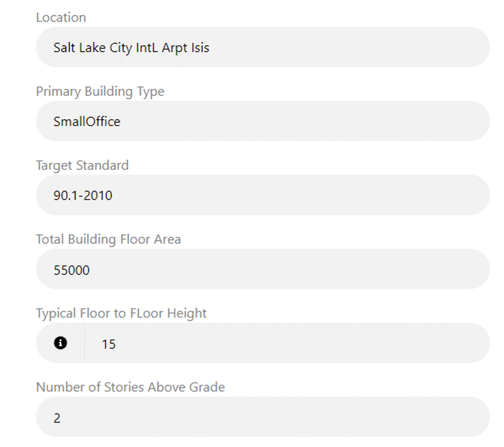Place cursor on the 2 stories value
Screen dimensions: 504x447
click(x=57, y=418)
